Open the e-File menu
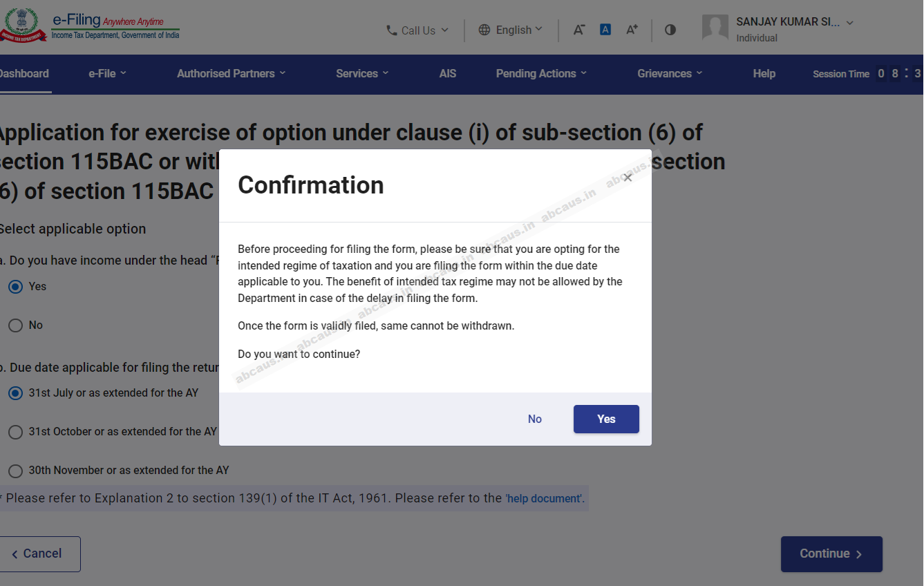This screenshot has height=586, width=924. 107,73
